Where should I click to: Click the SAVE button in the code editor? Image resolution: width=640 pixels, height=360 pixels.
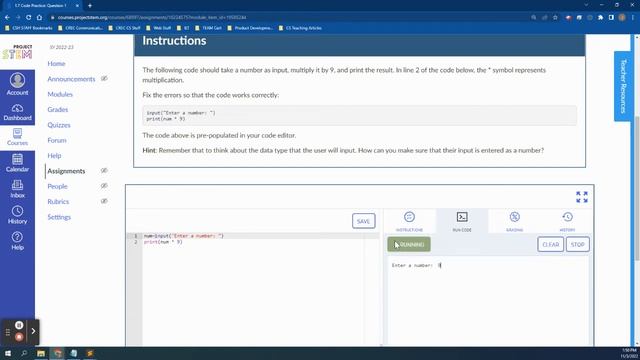pos(363,221)
